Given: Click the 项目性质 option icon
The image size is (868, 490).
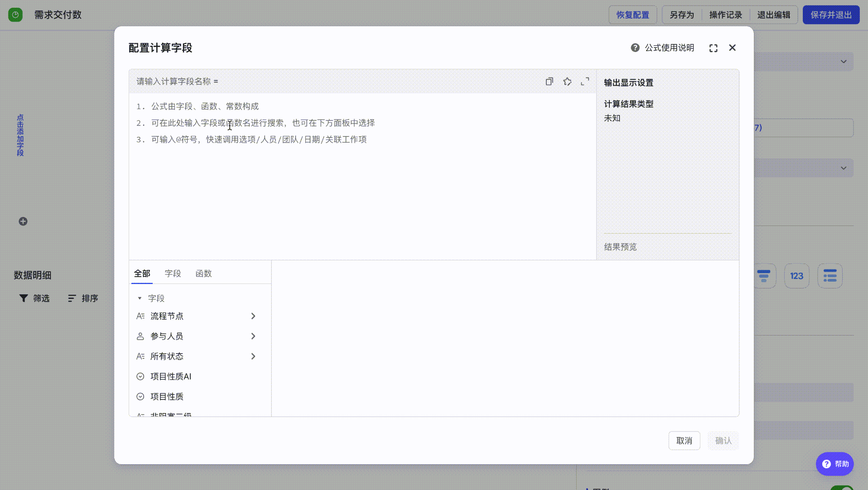Looking at the screenshot, I should pyautogui.click(x=140, y=397).
